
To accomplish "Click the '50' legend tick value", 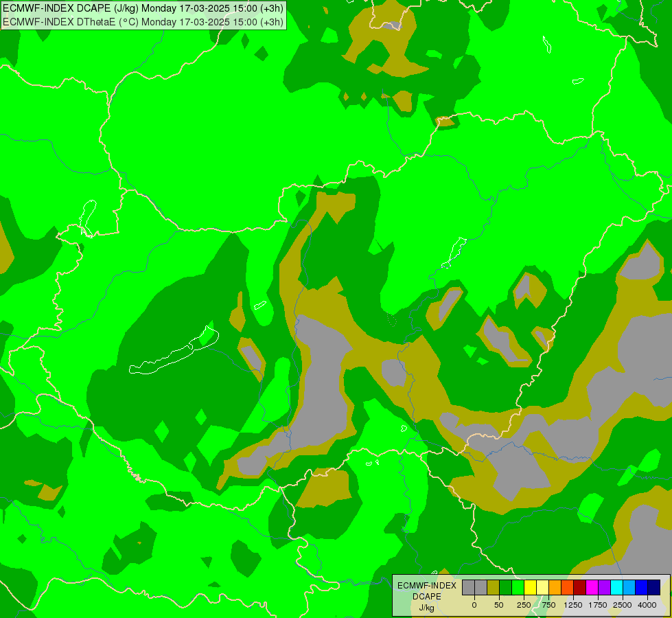I will click(499, 605).
